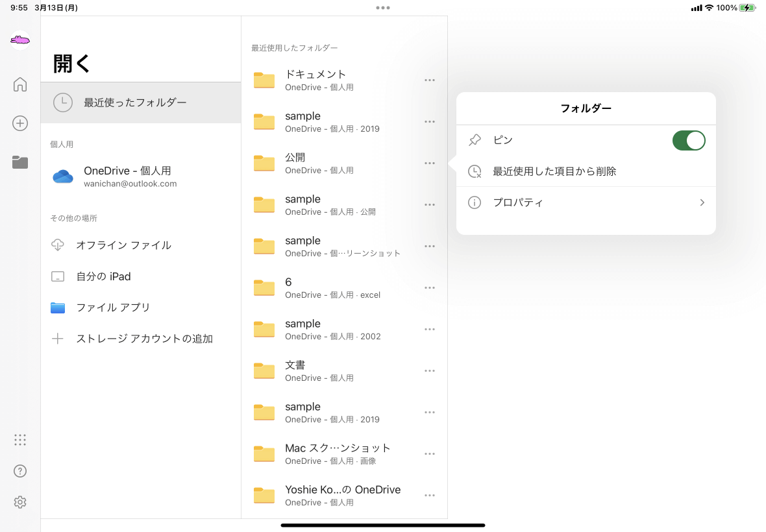Tap the plus circle to create new
Image resolution: width=766 pixels, height=532 pixels.
[x=20, y=123]
